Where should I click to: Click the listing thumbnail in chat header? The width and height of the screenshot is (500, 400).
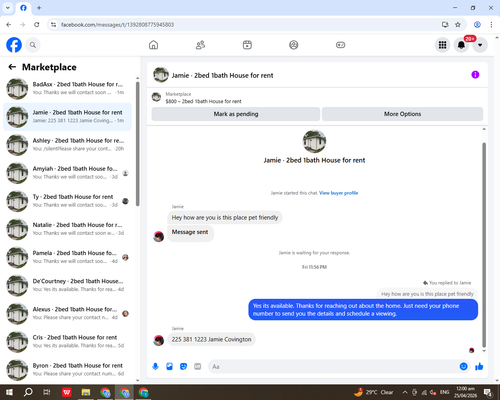[x=161, y=75]
